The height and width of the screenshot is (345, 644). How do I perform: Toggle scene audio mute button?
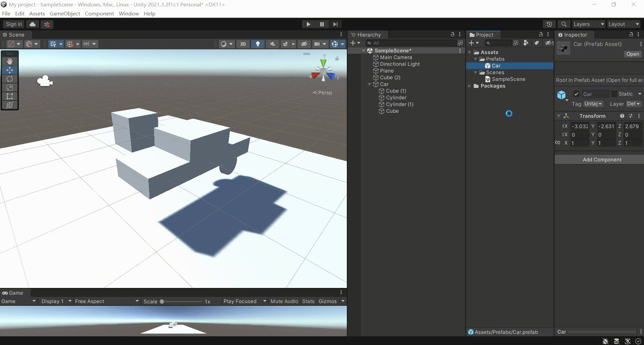pos(273,44)
